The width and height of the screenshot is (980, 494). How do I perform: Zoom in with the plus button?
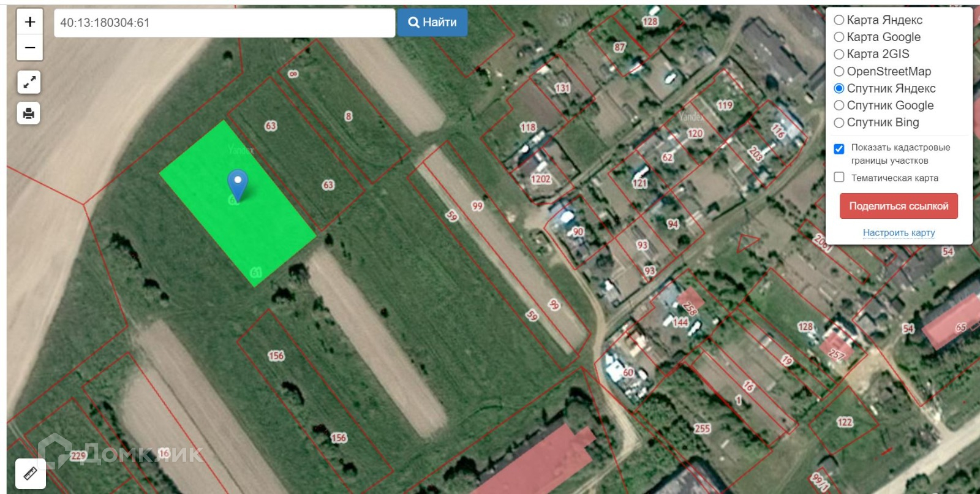(29, 22)
